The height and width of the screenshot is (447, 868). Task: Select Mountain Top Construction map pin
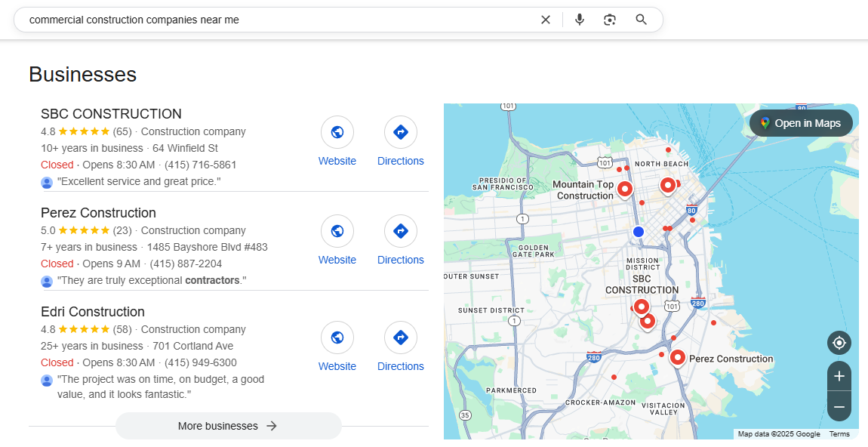pos(624,188)
